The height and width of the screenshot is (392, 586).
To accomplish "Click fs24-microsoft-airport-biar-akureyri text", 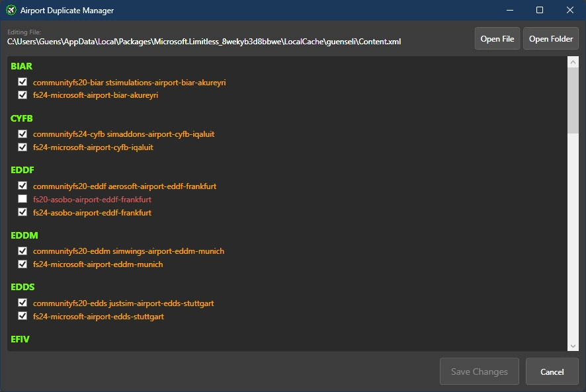I will 96,95.
